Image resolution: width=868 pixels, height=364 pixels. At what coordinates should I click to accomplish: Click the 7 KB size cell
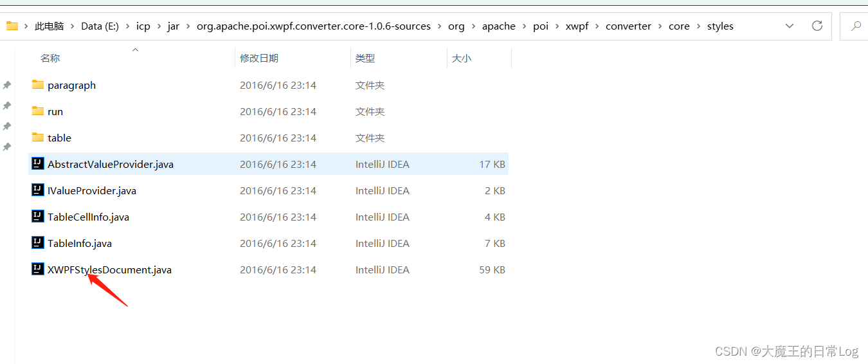tap(495, 243)
